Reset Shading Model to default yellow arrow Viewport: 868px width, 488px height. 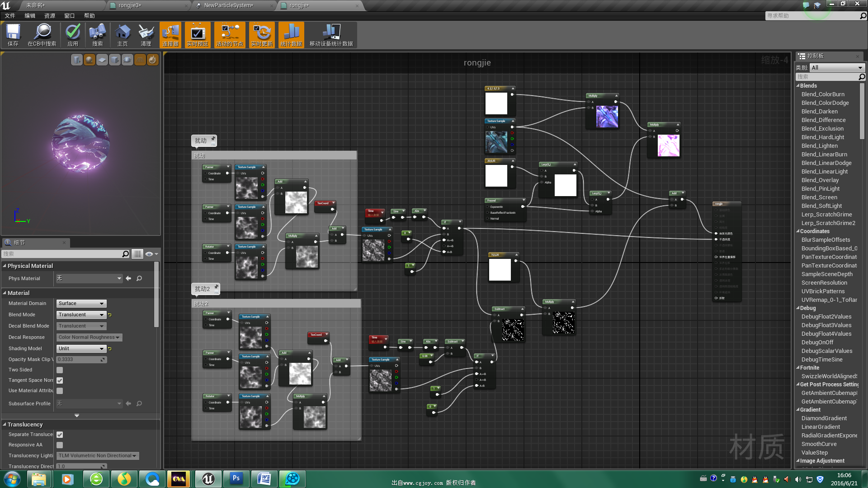(109, 349)
